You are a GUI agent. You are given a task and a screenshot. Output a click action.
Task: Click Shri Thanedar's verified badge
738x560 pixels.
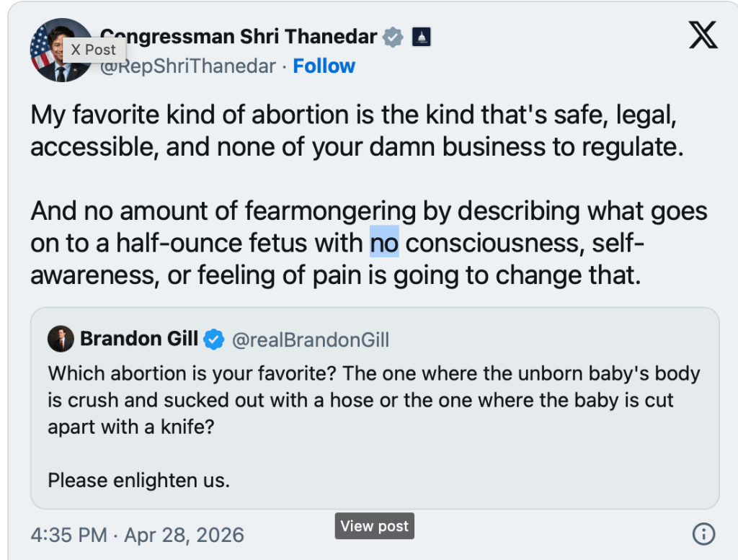393,37
